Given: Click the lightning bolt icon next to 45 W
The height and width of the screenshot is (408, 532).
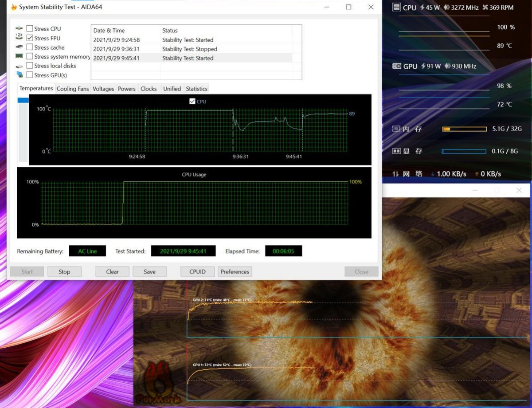Looking at the screenshot, I should [422, 8].
